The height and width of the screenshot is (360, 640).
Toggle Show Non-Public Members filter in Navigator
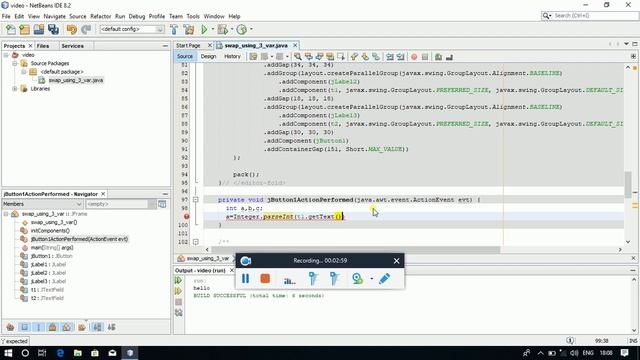click(53, 327)
